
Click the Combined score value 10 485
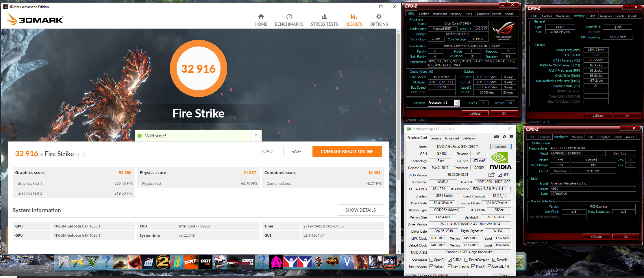tap(374, 173)
